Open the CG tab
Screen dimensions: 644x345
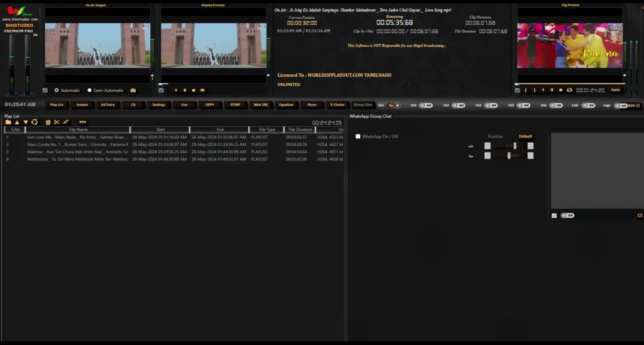point(133,104)
